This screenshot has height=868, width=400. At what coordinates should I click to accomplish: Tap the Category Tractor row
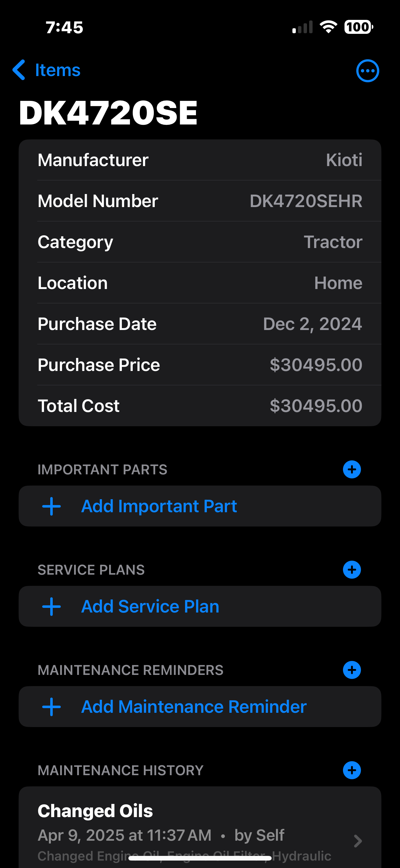pos(200,242)
